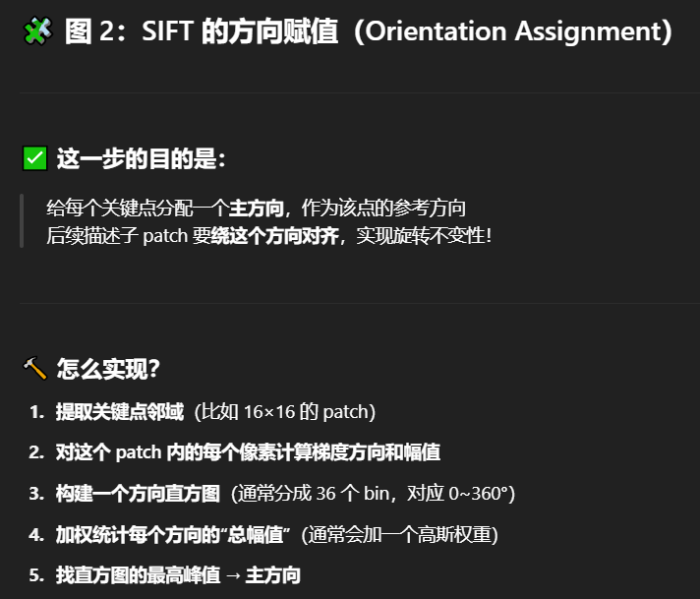Click the heading 这一步的目的是
Screen dimensions: 700x599
pos(141,158)
